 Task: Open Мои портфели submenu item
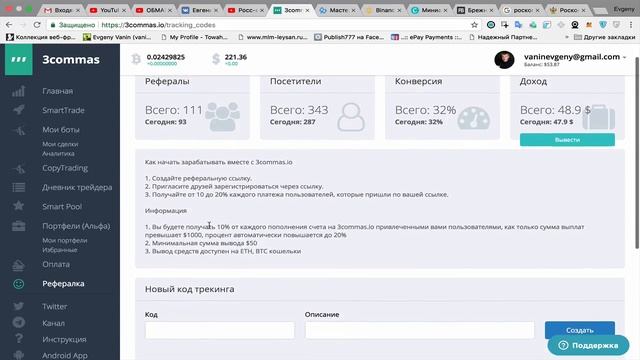64,240
